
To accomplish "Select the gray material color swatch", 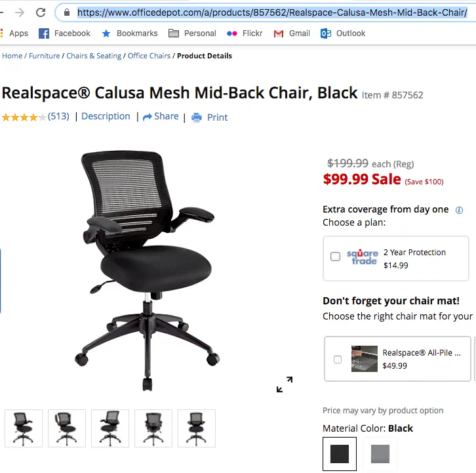I will click(380, 454).
